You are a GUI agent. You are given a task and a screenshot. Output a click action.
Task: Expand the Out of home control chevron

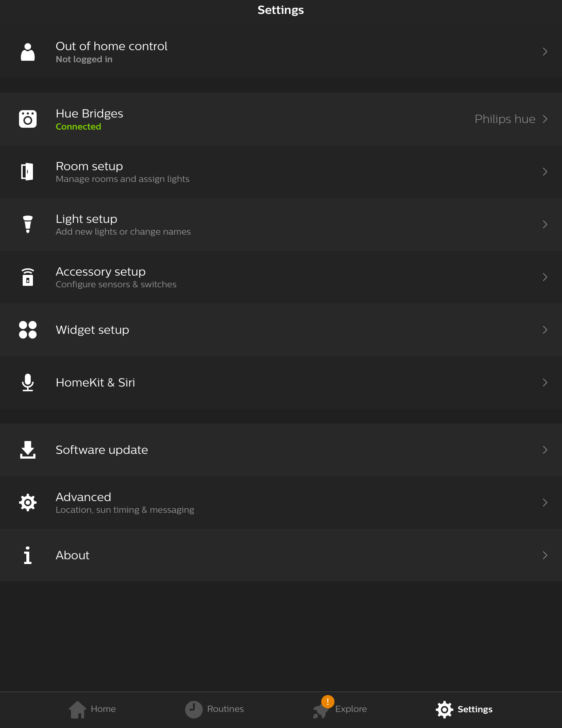click(x=545, y=52)
